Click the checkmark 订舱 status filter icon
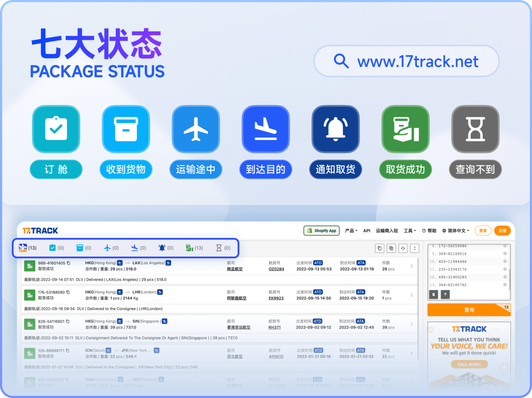 (52, 248)
